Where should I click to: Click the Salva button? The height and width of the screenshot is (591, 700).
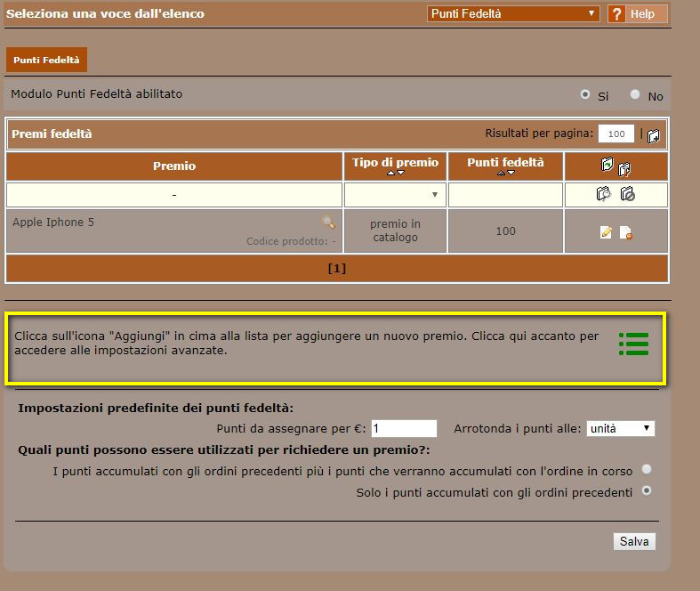click(634, 541)
